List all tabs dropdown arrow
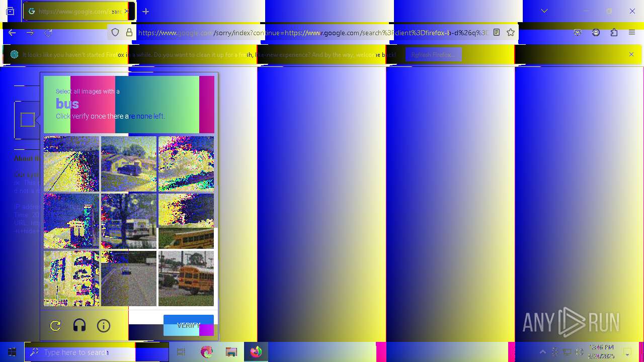Image resolution: width=644 pixels, height=362 pixels. [x=544, y=11]
